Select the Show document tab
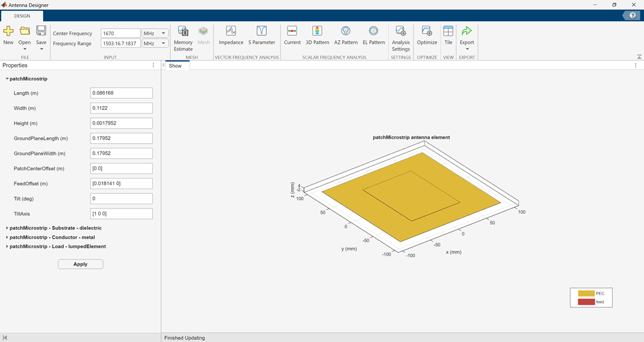 point(175,66)
